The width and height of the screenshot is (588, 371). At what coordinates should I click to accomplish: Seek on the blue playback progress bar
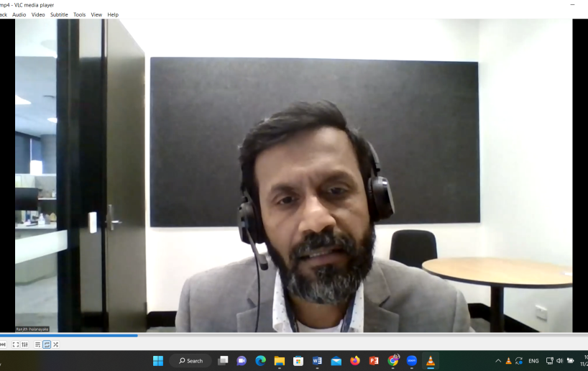69,335
